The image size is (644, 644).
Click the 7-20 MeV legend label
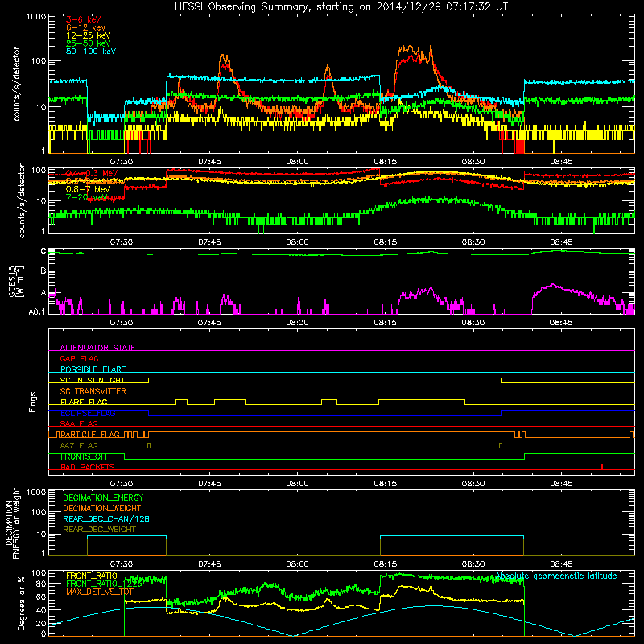[x=85, y=197]
